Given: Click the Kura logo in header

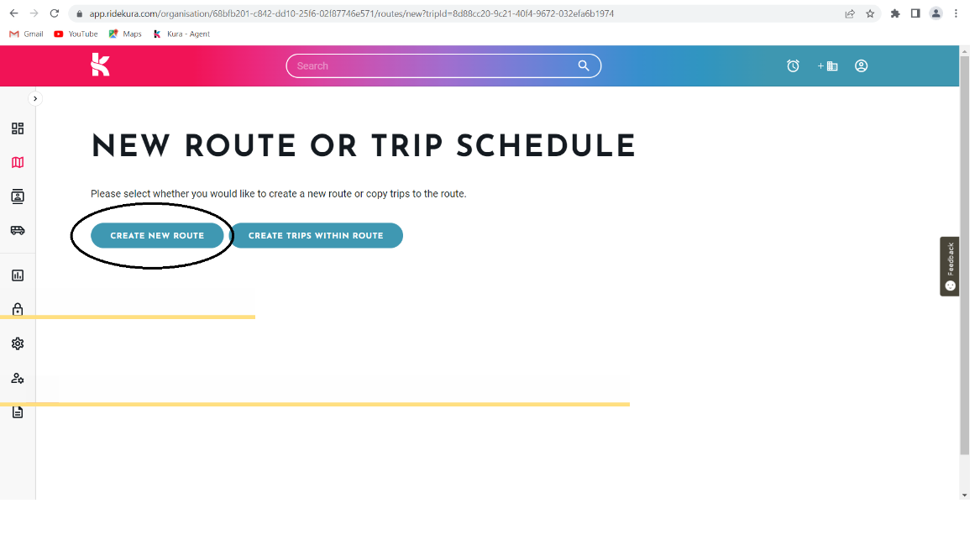Looking at the screenshot, I should click(100, 65).
